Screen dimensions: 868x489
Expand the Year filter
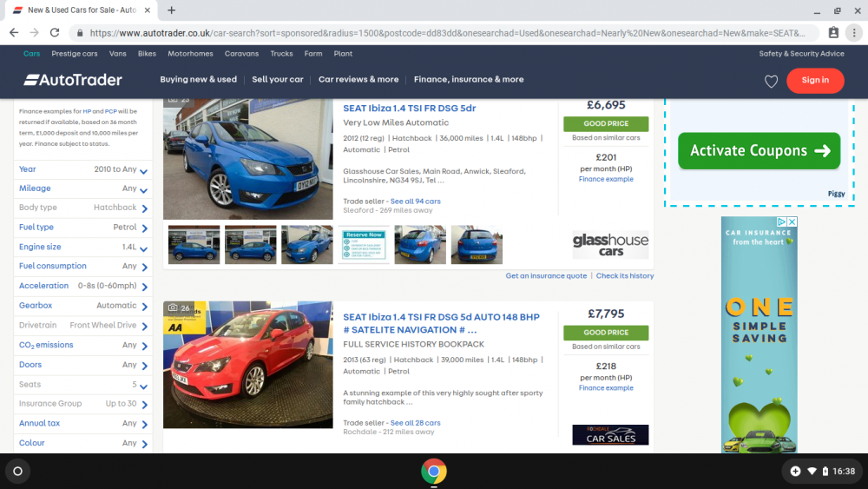pyautogui.click(x=82, y=169)
